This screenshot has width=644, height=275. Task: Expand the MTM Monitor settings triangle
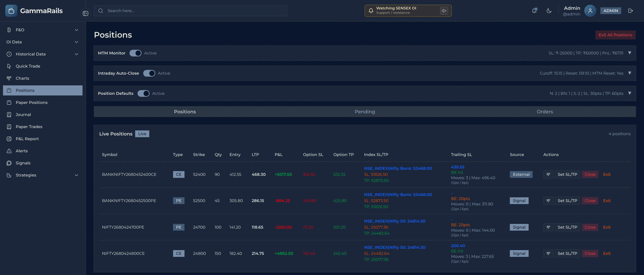click(x=630, y=53)
